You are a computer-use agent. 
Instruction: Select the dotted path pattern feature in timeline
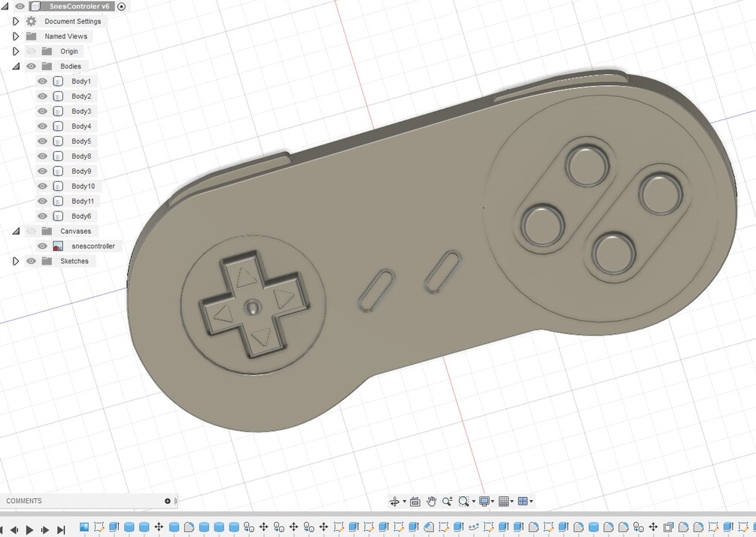[473, 527]
